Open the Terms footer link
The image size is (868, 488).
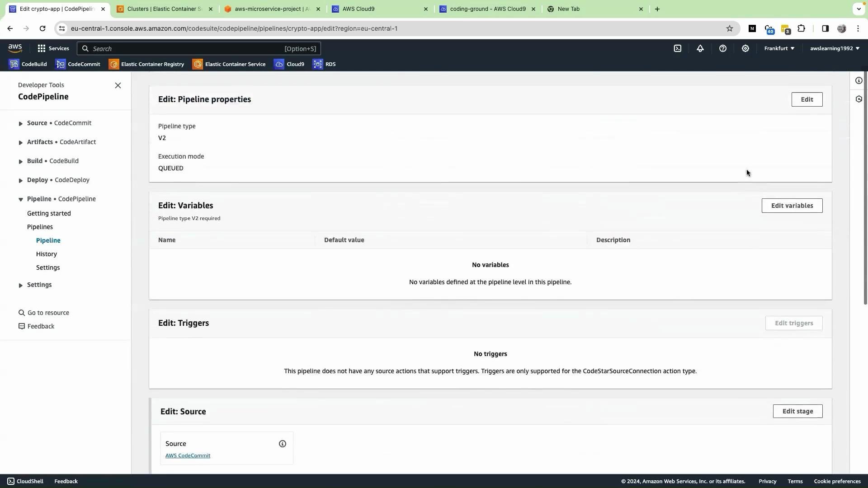click(795, 482)
